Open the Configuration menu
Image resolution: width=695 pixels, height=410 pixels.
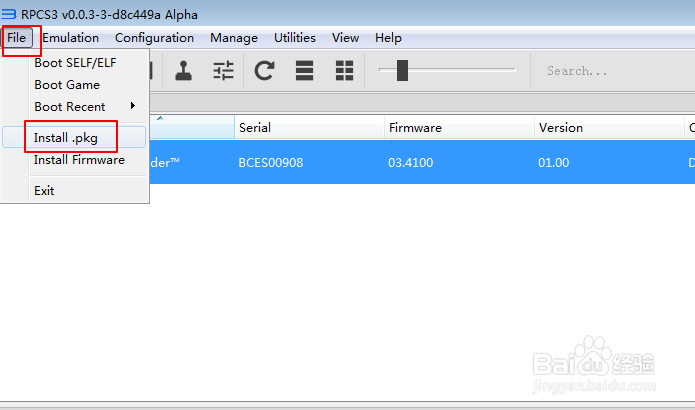(154, 38)
